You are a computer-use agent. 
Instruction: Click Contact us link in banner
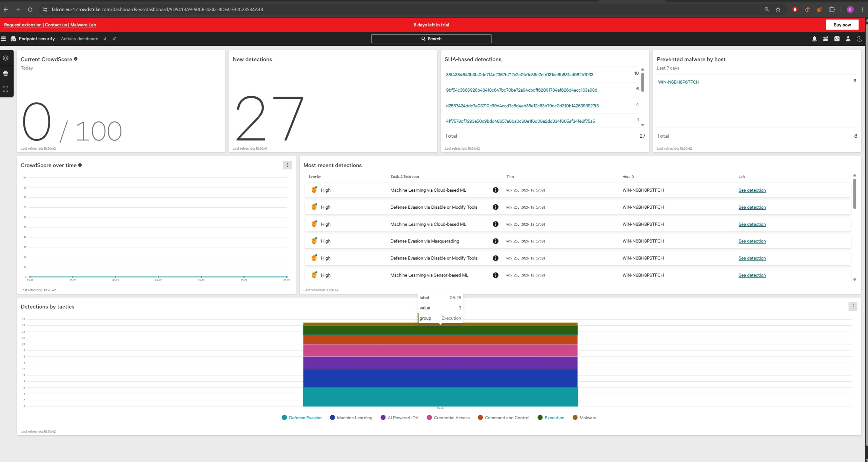56,25
